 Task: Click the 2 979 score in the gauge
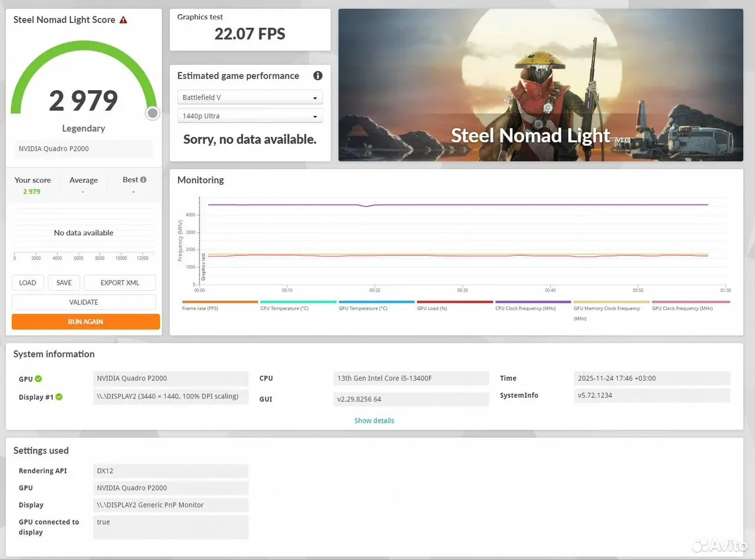84,100
